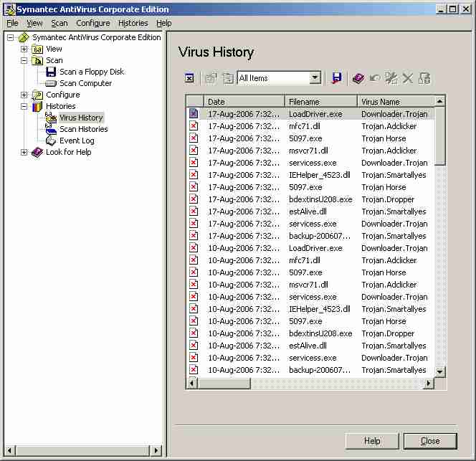Click the red X icon of 17-Aug mfc71.dll row
476x461 pixels.
194,126
